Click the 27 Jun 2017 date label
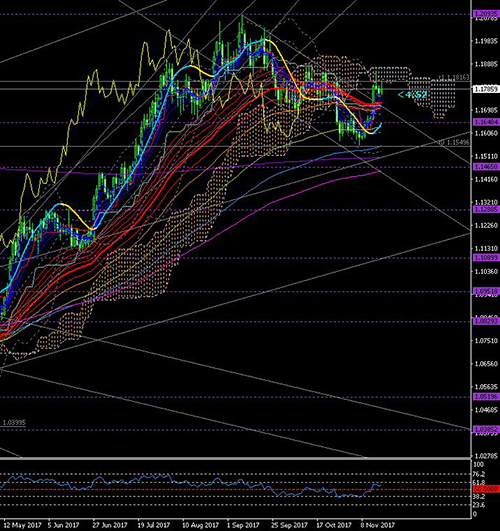This screenshot has height=531, width=500. [x=110, y=525]
